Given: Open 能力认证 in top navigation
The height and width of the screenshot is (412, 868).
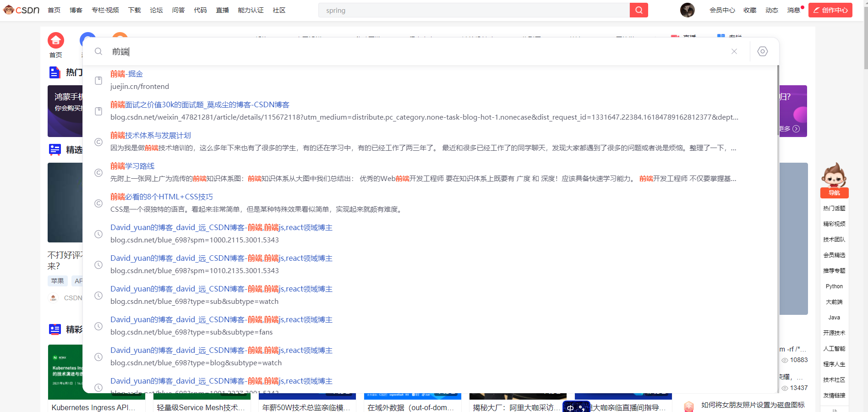Looking at the screenshot, I should tap(251, 10).
